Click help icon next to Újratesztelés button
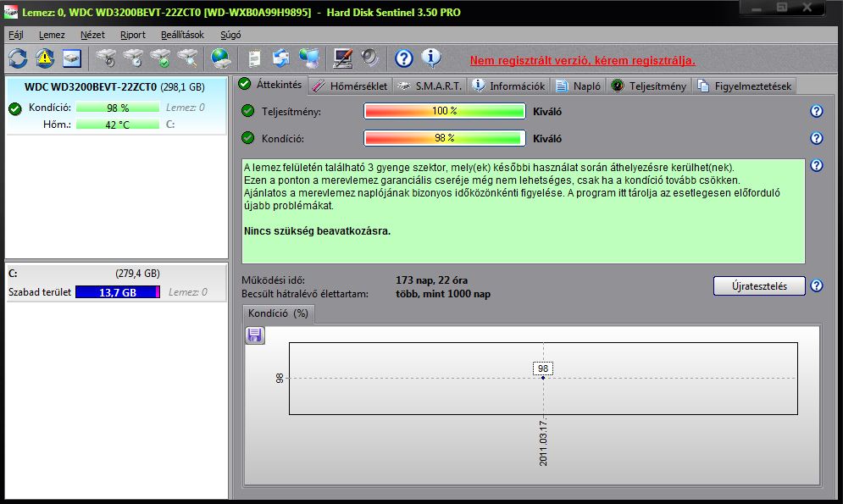843x504 pixels. pos(816,285)
